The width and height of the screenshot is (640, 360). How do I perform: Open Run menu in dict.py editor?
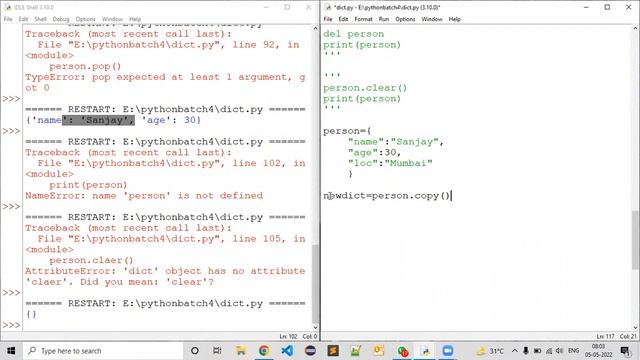click(x=384, y=19)
